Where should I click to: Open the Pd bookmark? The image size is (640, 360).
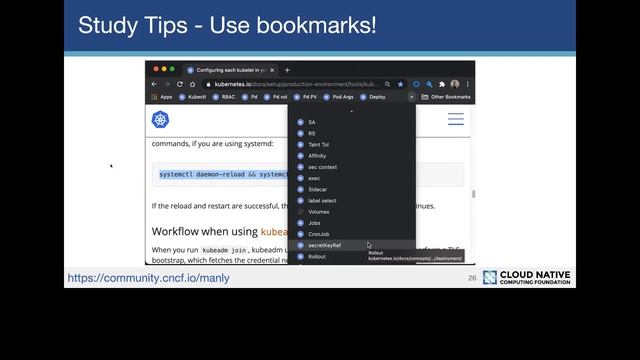(x=250, y=97)
